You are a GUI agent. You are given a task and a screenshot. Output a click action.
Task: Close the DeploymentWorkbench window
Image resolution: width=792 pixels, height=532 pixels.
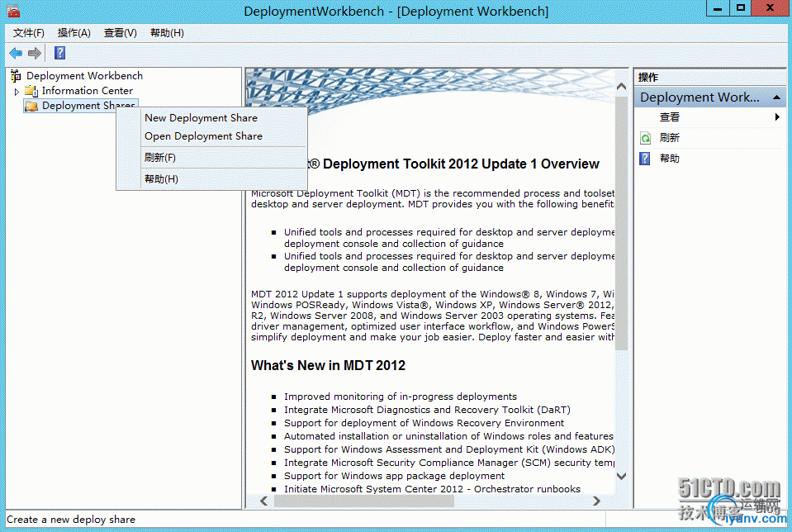pyautogui.click(x=770, y=8)
